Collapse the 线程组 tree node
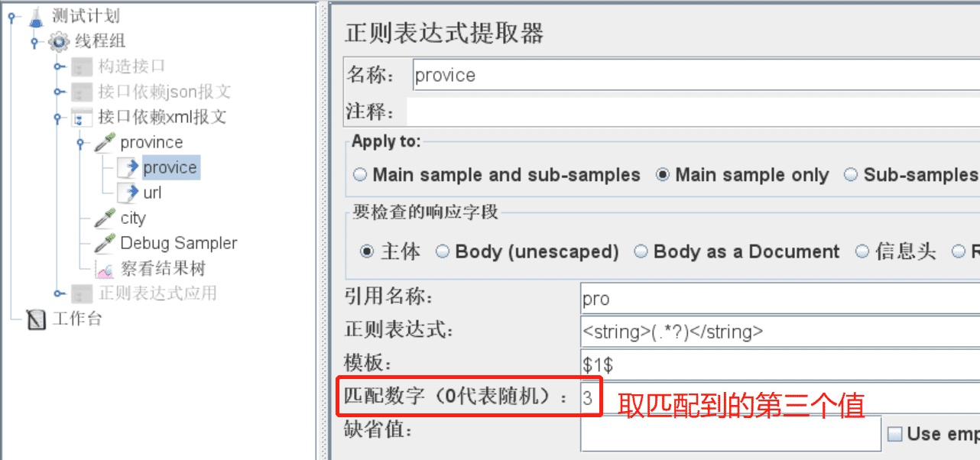This screenshot has width=980, height=460. click(x=35, y=42)
